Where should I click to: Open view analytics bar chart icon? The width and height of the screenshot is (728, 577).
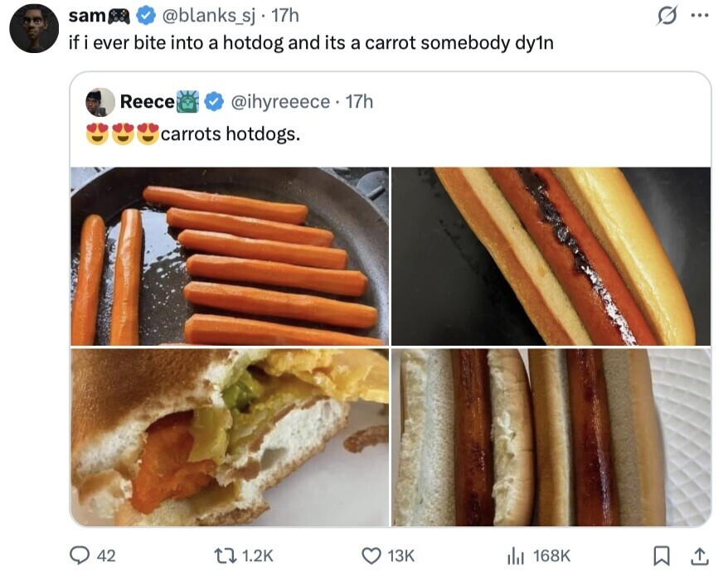[514, 555]
